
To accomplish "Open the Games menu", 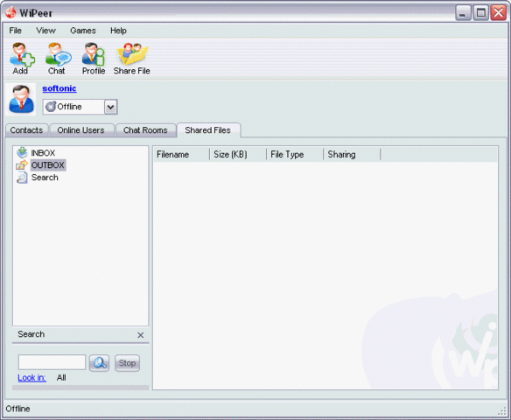I will coord(83,31).
